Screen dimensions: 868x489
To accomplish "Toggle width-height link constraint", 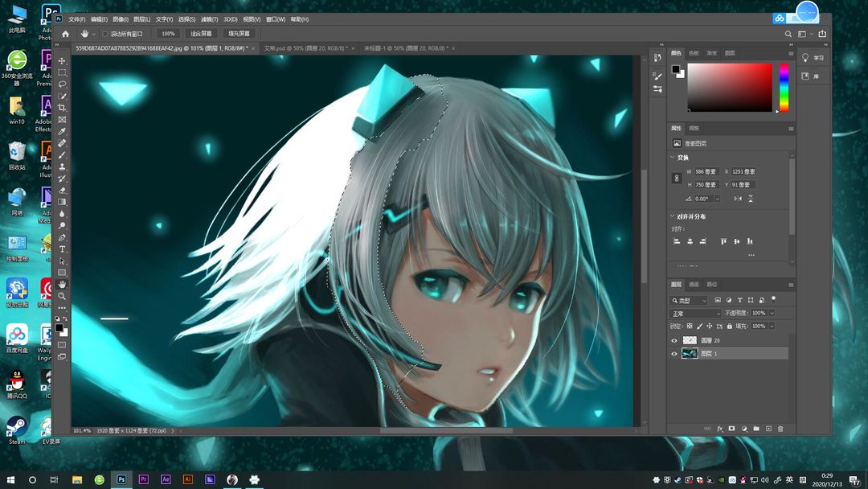I will coord(676,179).
